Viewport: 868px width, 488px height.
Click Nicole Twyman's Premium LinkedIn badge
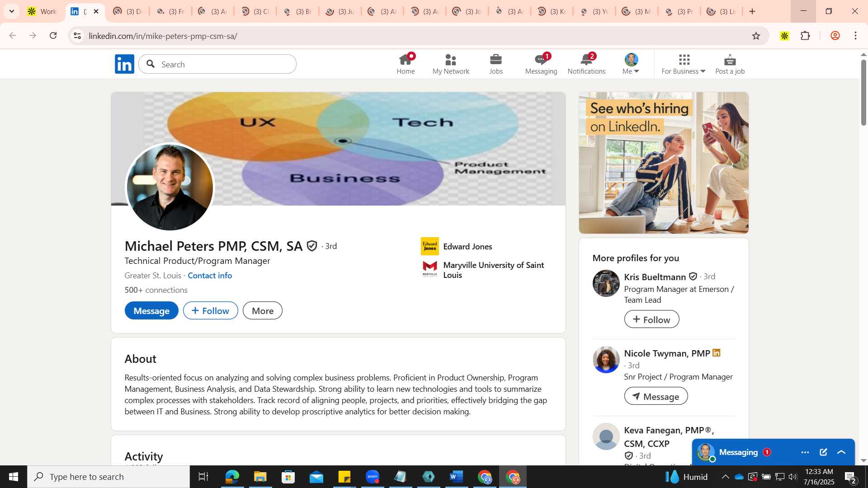(717, 353)
